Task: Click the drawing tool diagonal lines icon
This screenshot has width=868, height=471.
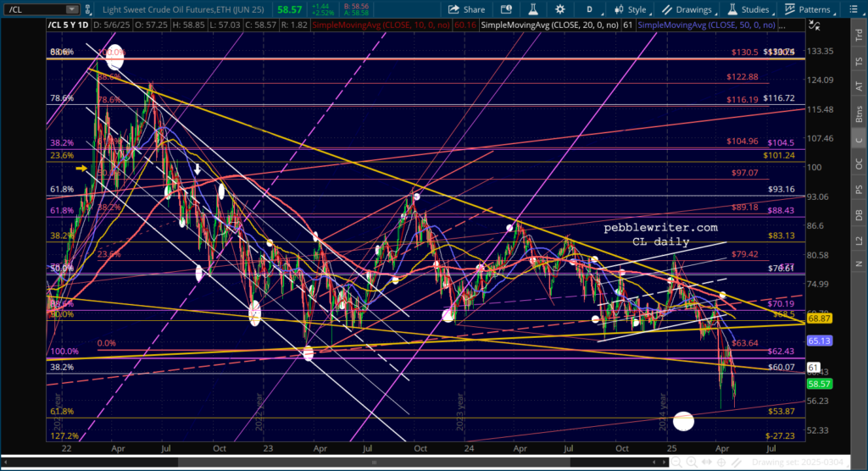Action: [737, 463]
